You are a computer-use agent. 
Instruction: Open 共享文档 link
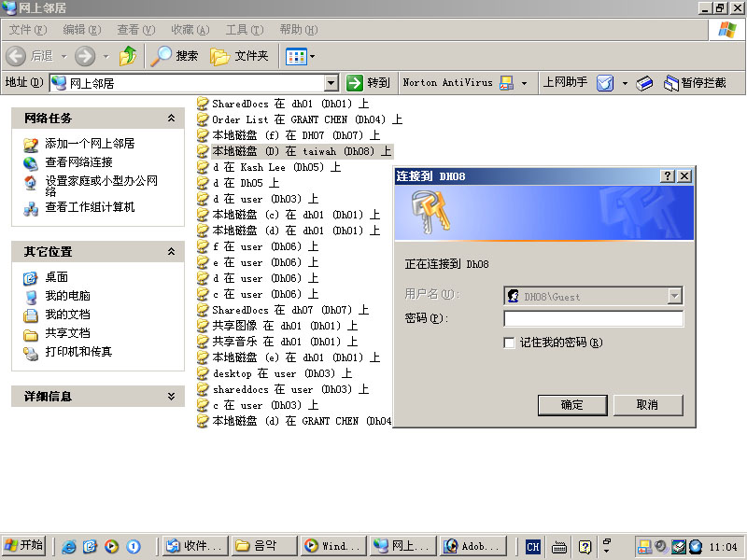(67, 333)
